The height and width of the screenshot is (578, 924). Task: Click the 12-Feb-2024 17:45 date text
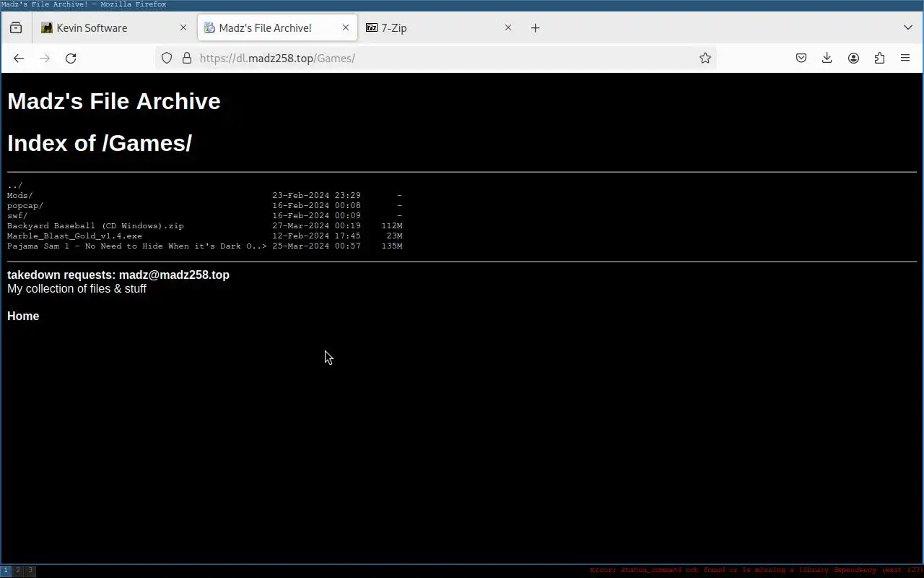pos(316,236)
